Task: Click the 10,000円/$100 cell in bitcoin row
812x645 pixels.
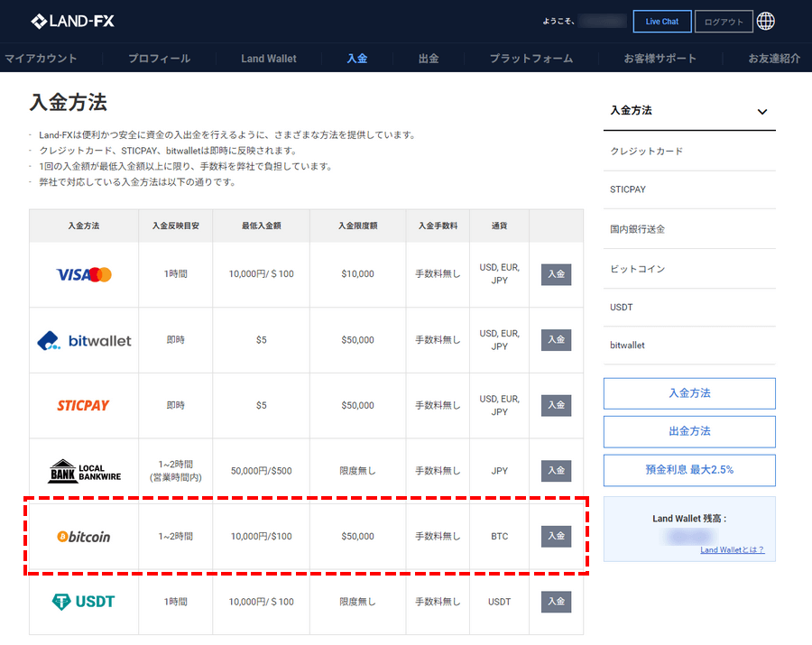Action: [x=261, y=536]
